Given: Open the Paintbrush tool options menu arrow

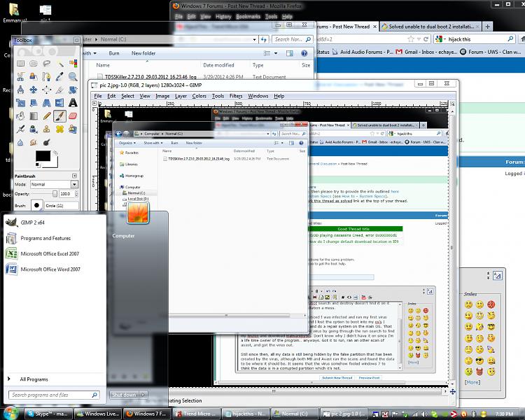Looking at the screenshot, I should tap(74, 176).
